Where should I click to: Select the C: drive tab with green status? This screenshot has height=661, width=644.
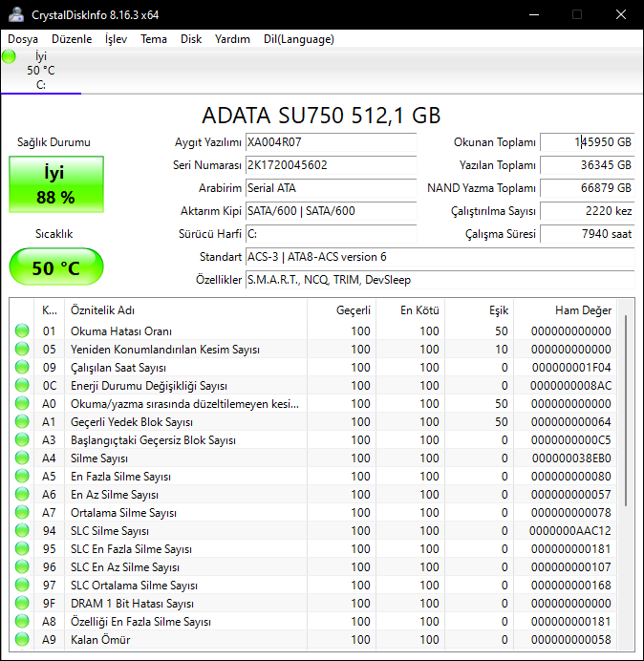click(41, 71)
